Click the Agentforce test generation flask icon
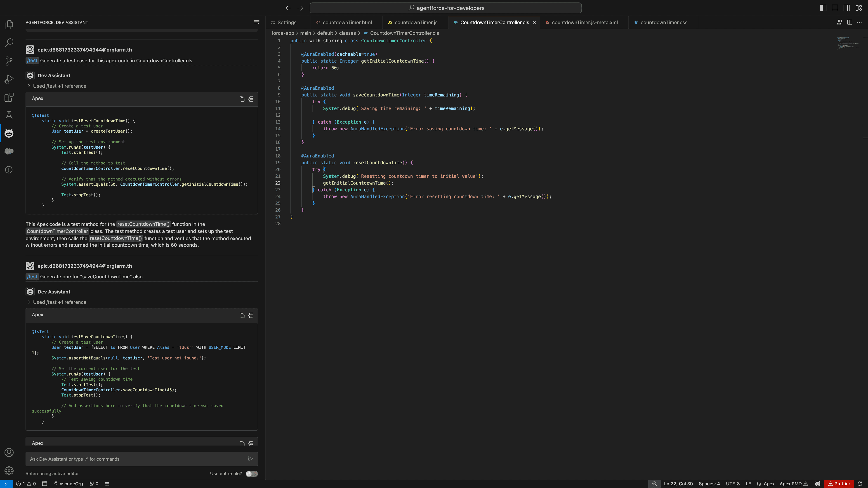Viewport: 868px width, 488px height. pos(839,22)
